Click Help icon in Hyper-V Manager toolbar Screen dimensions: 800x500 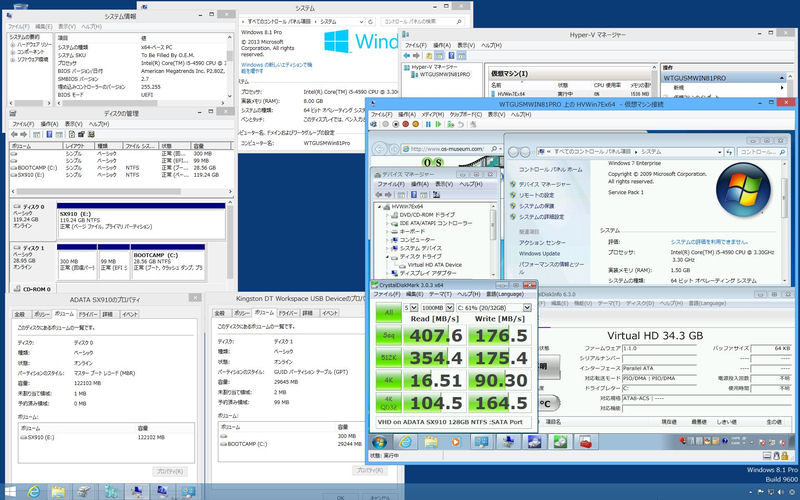[x=452, y=55]
